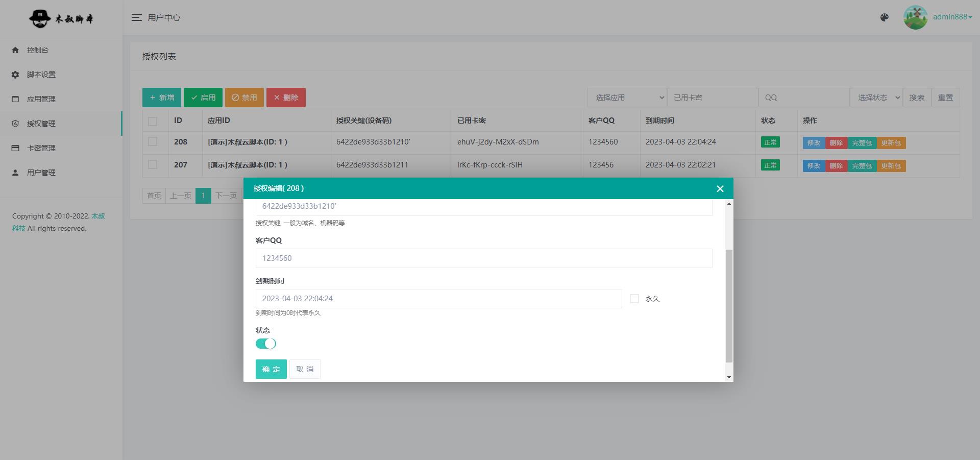Click the person icon for 用户管理
This screenshot has width=980, height=460.
[15, 173]
